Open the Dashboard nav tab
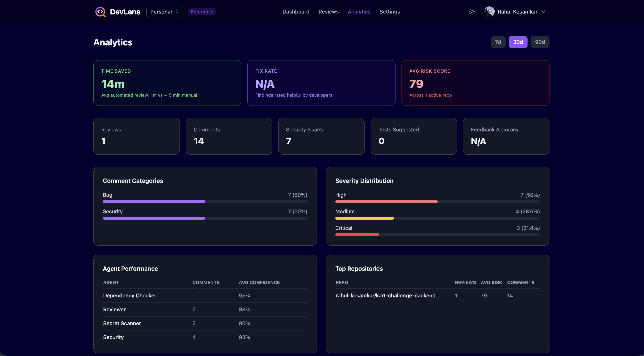The image size is (644, 356). (x=296, y=12)
